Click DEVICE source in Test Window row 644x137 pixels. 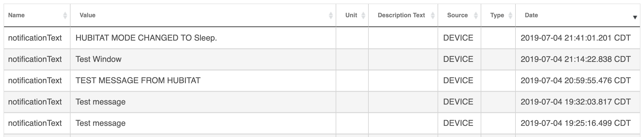coord(458,59)
